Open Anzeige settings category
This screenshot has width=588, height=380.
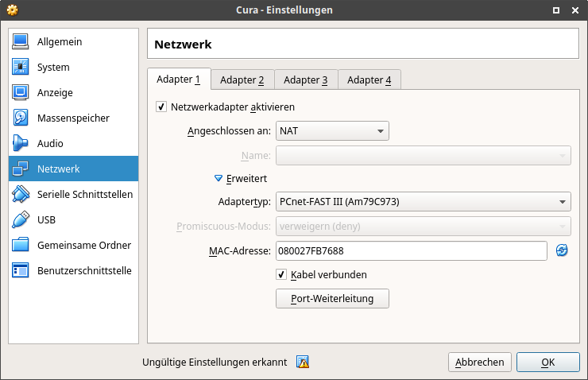click(x=73, y=93)
